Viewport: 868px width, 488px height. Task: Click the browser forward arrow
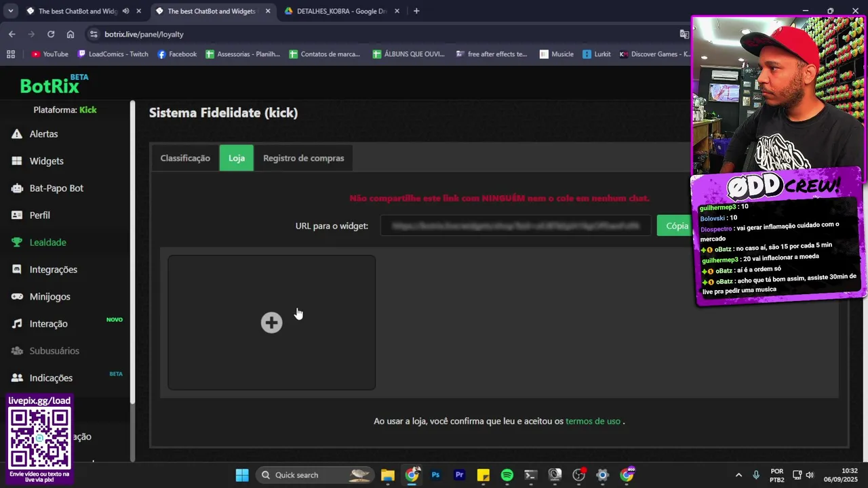[x=31, y=34]
